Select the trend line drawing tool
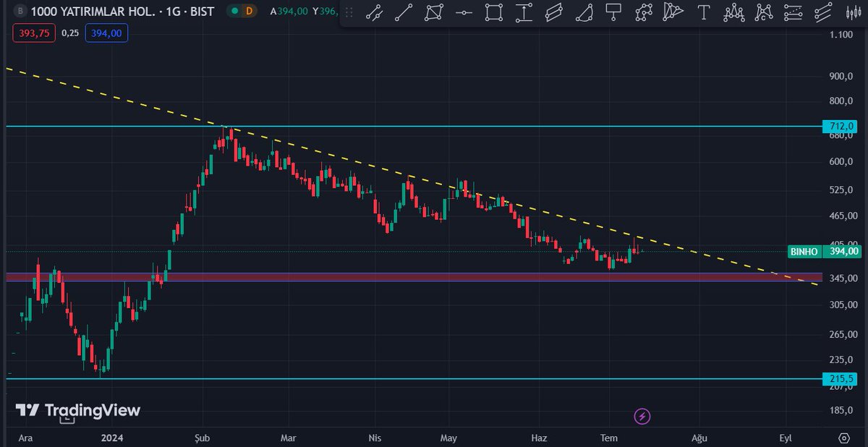Image resolution: width=868 pixels, height=447 pixels. tap(375, 12)
